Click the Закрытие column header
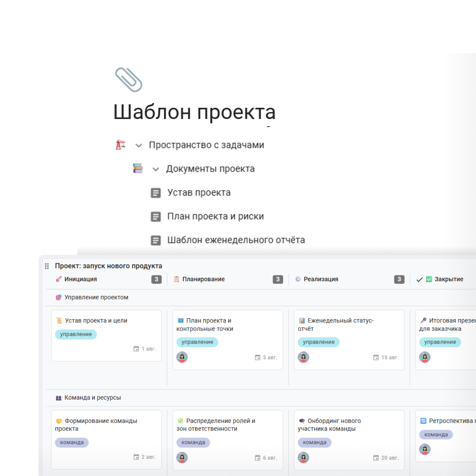476x476 pixels. pyautogui.click(x=449, y=279)
